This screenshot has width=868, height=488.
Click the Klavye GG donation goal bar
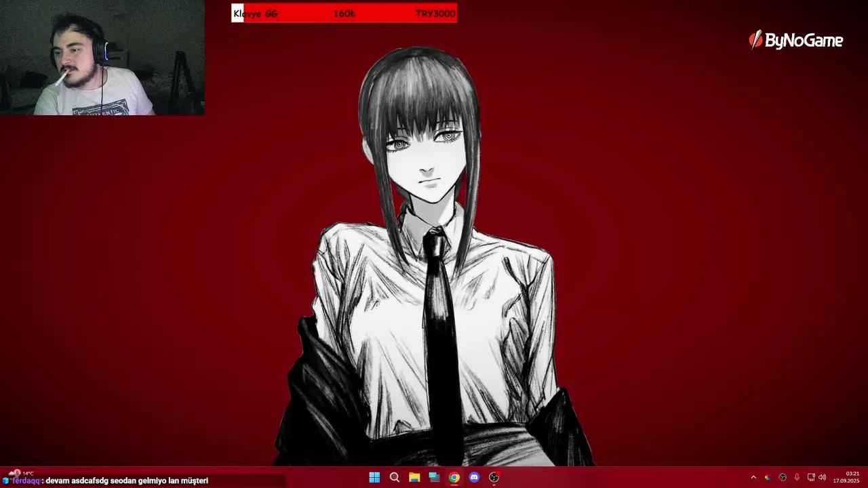[344, 14]
